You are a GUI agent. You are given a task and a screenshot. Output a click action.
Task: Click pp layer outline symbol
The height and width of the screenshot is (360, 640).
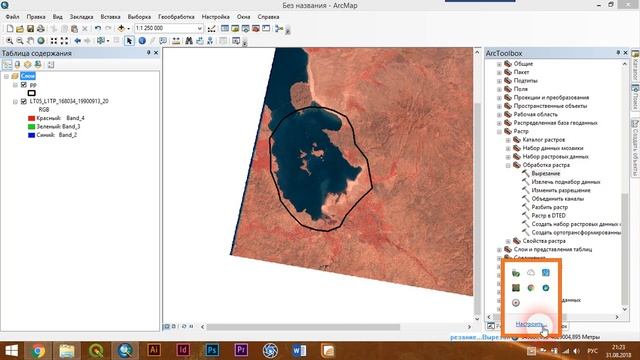pos(31,93)
